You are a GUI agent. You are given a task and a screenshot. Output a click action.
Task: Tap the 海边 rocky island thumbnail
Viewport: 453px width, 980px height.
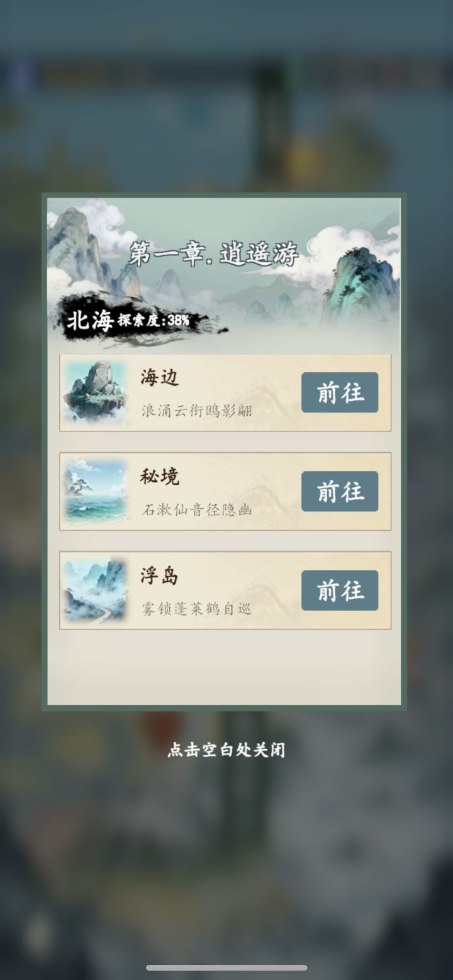coord(96,392)
